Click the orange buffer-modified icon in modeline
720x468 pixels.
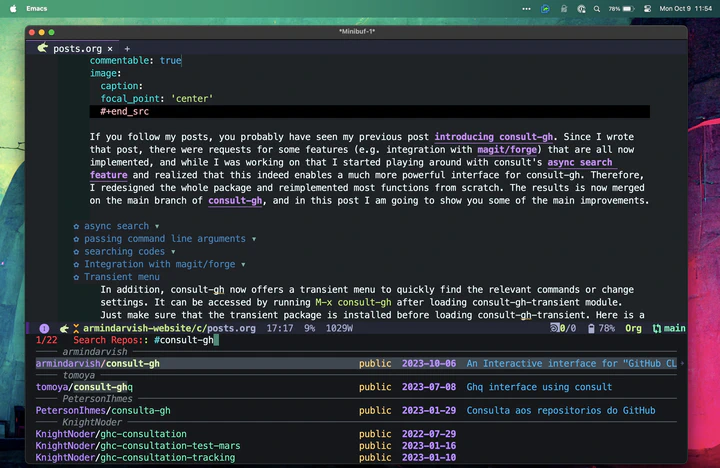click(76, 328)
